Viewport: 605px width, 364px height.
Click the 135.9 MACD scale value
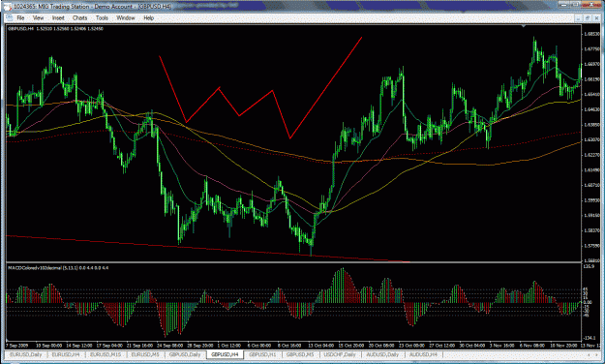(x=589, y=266)
